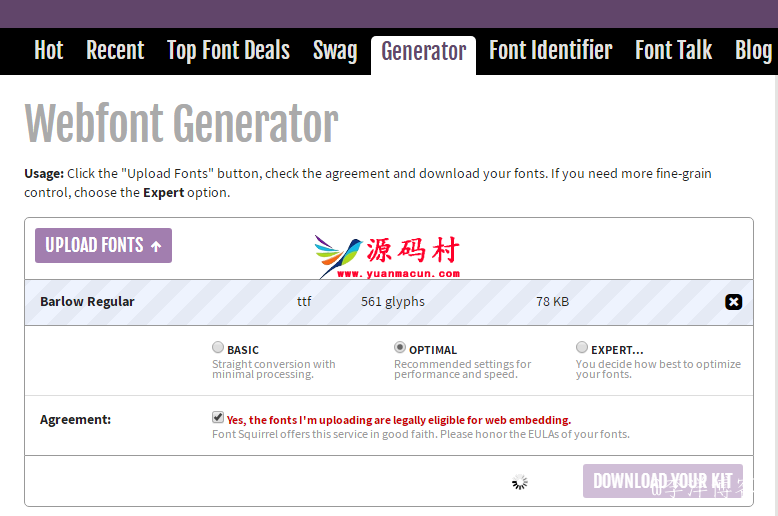Open the Hot fonts tab

(x=48, y=51)
